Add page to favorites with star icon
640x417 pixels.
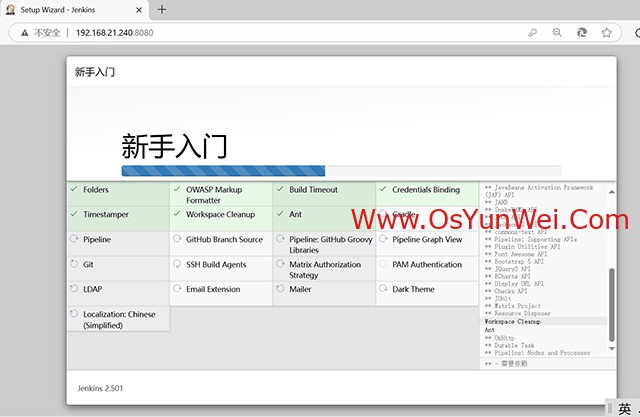[x=607, y=33]
